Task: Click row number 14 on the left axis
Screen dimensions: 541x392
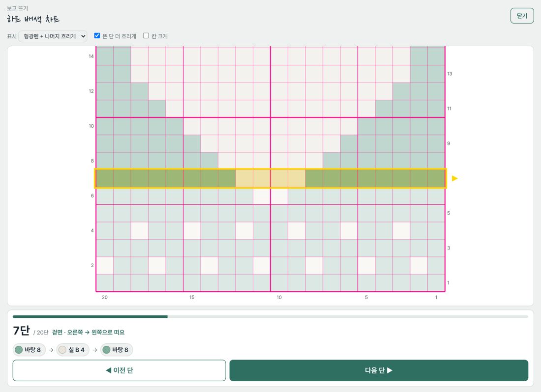Action: (91, 56)
